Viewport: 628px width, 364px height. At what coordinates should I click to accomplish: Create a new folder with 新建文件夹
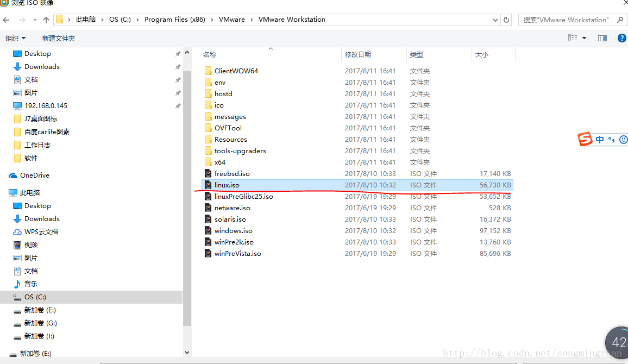(59, 38)
